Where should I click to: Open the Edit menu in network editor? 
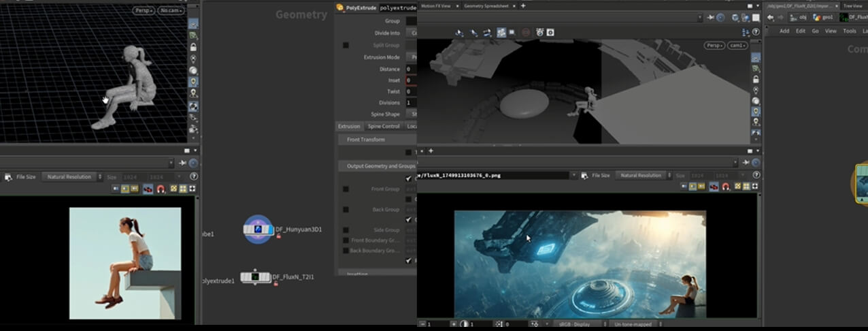click(x=801, y=31)
